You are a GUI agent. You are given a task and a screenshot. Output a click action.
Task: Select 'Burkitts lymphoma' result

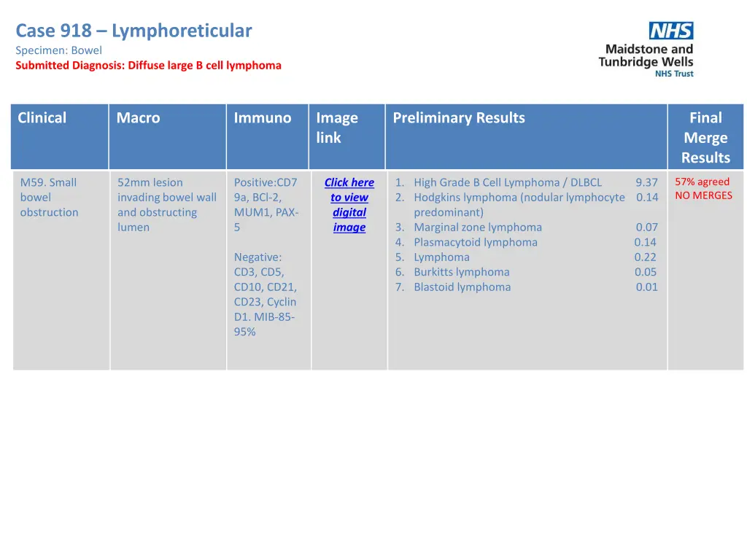tap(462, 272)
